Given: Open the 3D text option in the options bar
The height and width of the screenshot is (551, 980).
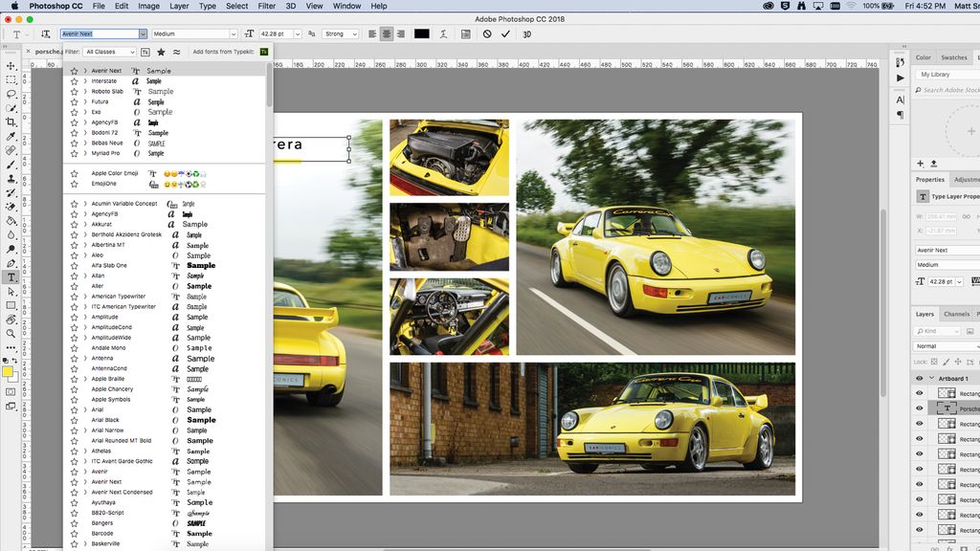Looking at the screenshot, I should click(525, 33).
